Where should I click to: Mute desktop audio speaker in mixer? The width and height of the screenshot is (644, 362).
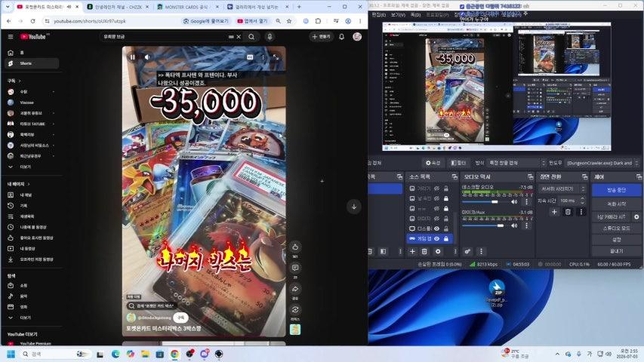tap(514, 201)
